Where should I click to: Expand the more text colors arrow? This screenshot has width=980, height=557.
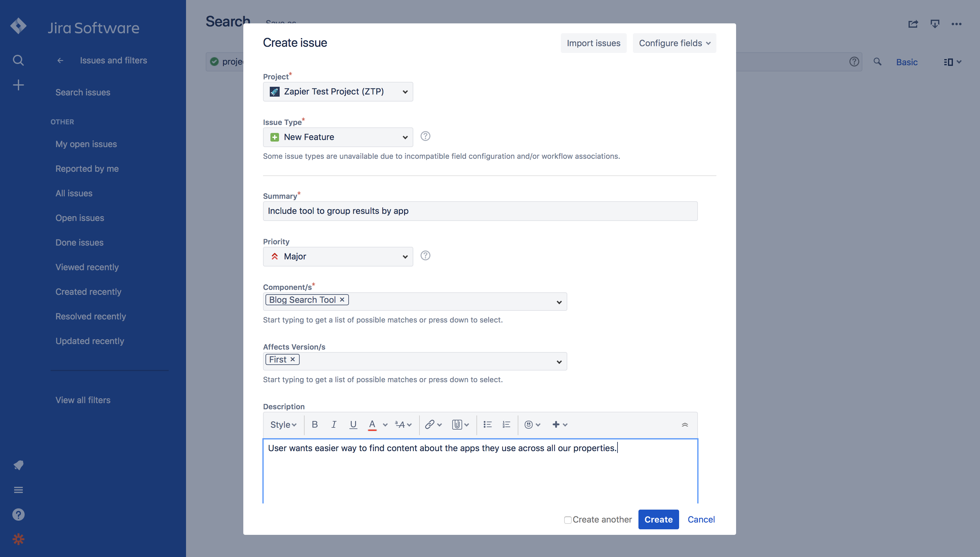386,425
